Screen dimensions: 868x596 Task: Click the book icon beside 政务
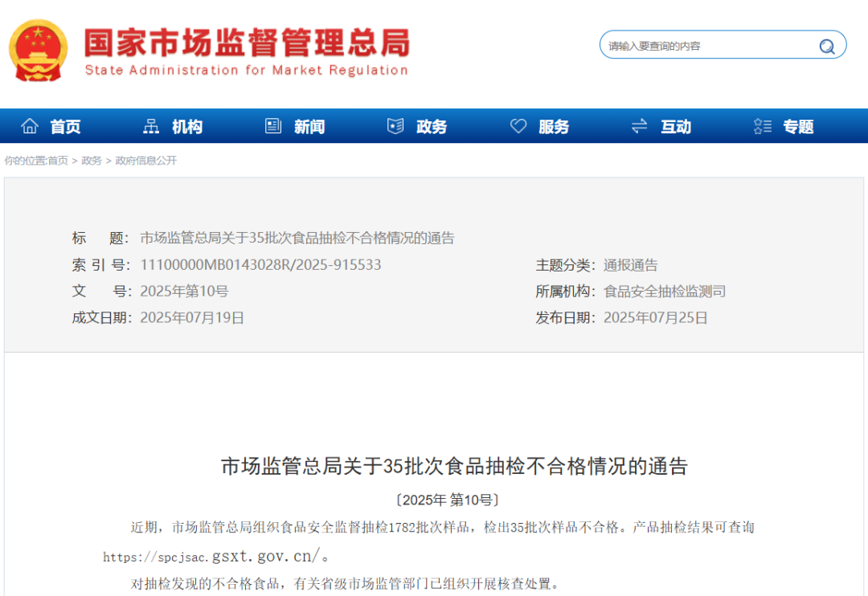coord(395,126)
